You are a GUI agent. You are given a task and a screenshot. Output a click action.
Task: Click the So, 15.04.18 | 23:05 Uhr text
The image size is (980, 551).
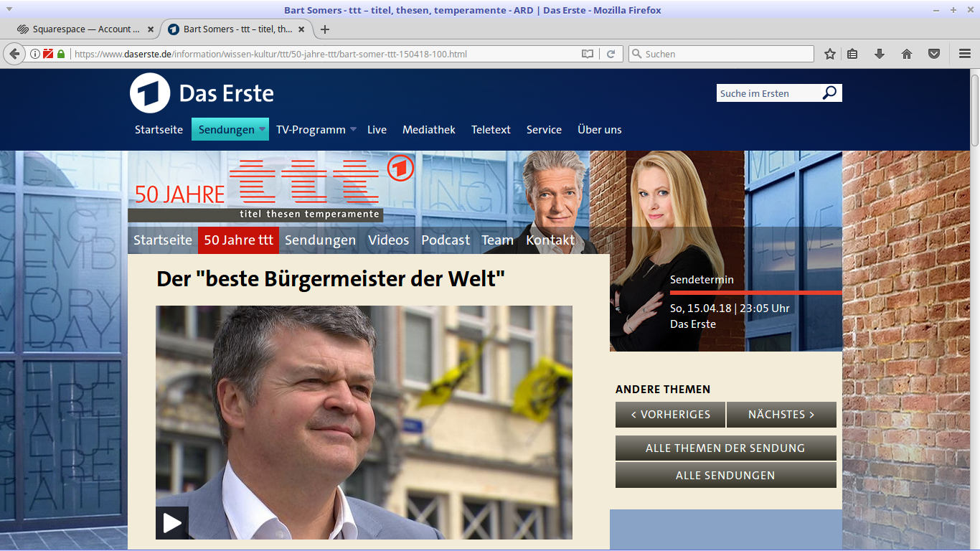[x=730, y=309]
